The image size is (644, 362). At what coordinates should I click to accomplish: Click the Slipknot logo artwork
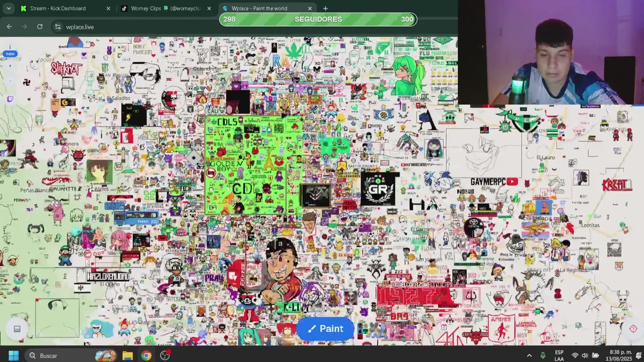click(66, 68)
